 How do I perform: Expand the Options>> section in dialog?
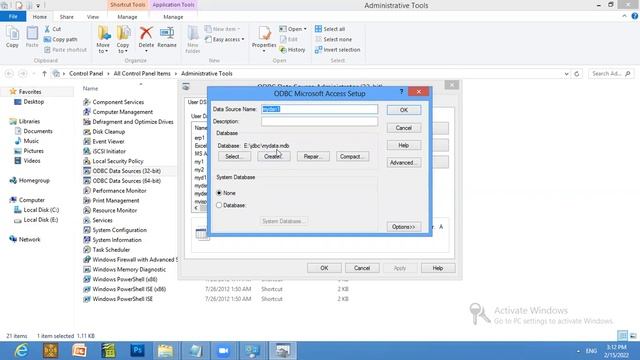pyautogui.click(x=404, y=227)
